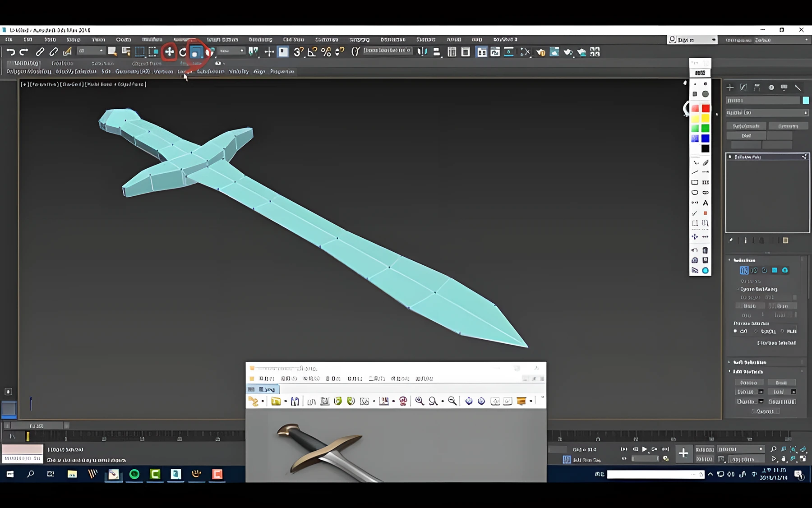Select the text tool 'A' in annotation palette

click(705, 203)
